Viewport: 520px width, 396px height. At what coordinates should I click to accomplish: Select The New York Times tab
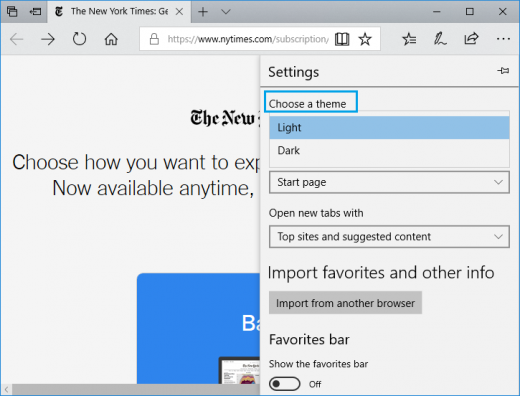click(x=119, y=12)
